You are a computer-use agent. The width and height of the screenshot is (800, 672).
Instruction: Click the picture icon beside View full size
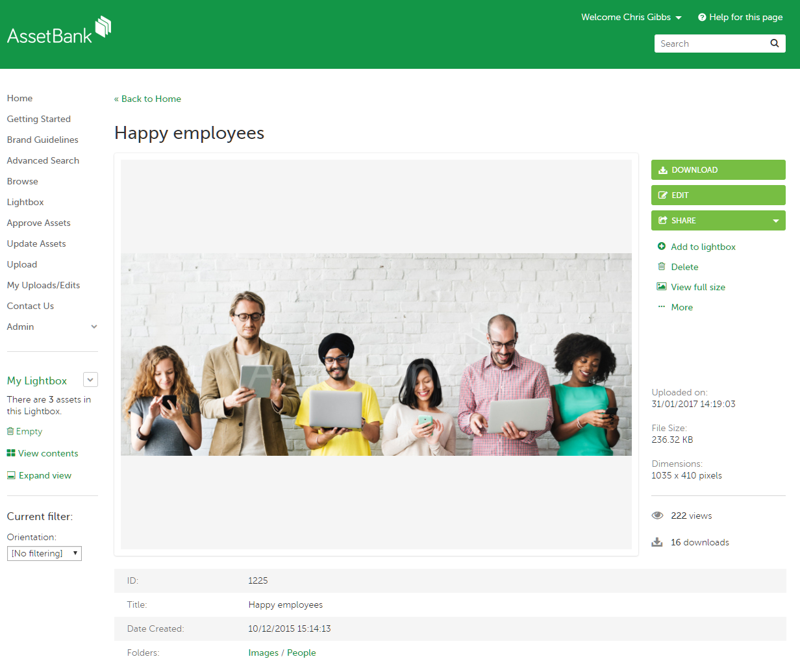click(662, 286)
